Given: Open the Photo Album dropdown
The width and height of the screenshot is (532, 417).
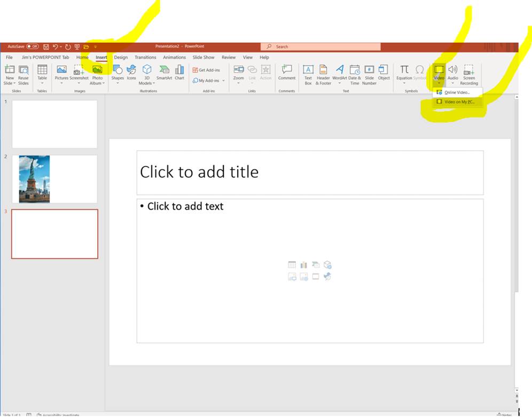Looking at the screenshot, I should pos(97,83).
